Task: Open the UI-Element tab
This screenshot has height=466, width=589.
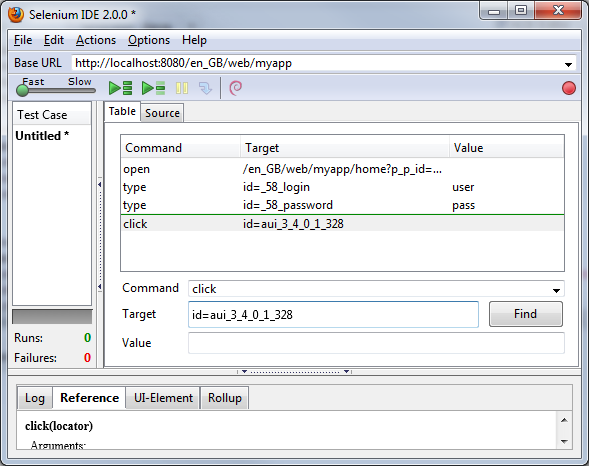Action: click(163, 398)
